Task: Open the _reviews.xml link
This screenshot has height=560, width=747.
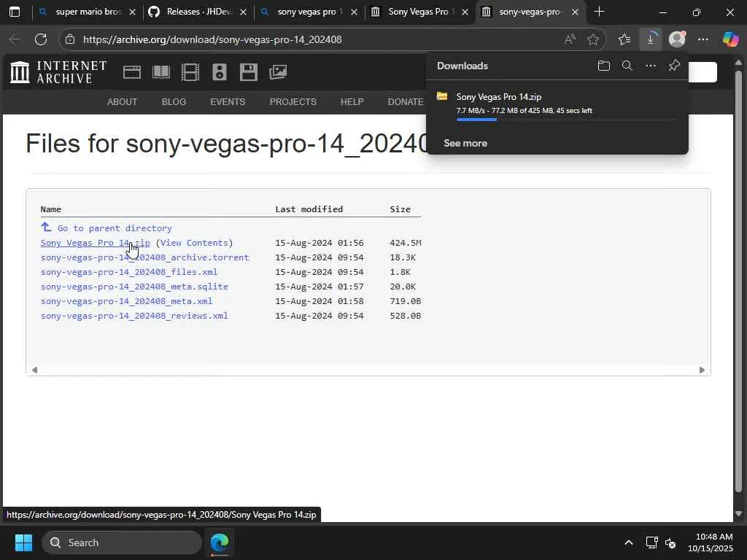Action: pos(134,316)
